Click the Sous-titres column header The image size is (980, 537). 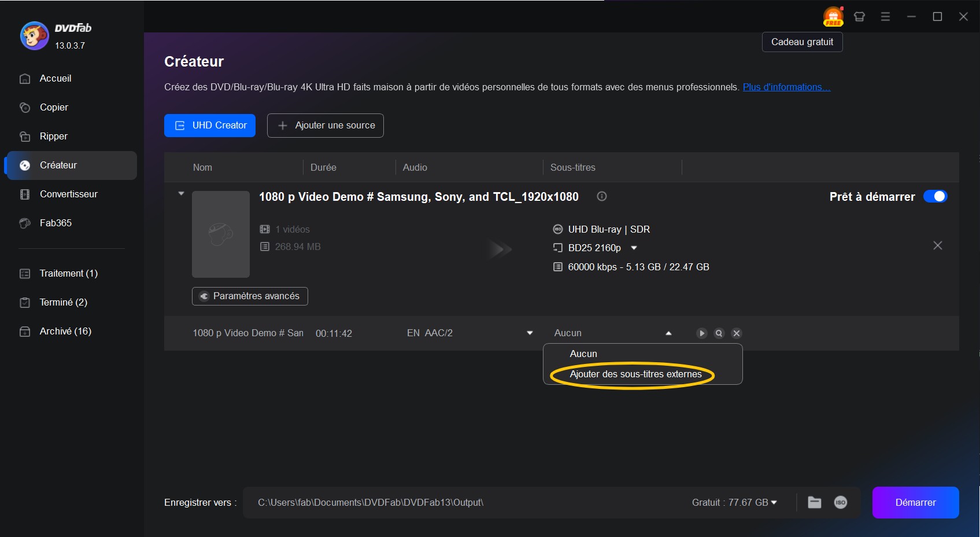click(x=572, y=167)
